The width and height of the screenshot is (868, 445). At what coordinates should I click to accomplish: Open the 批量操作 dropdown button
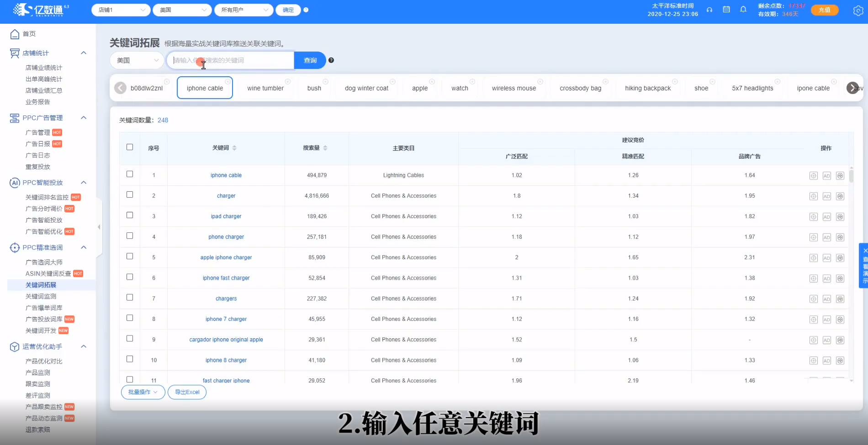[x=143, y=392]
